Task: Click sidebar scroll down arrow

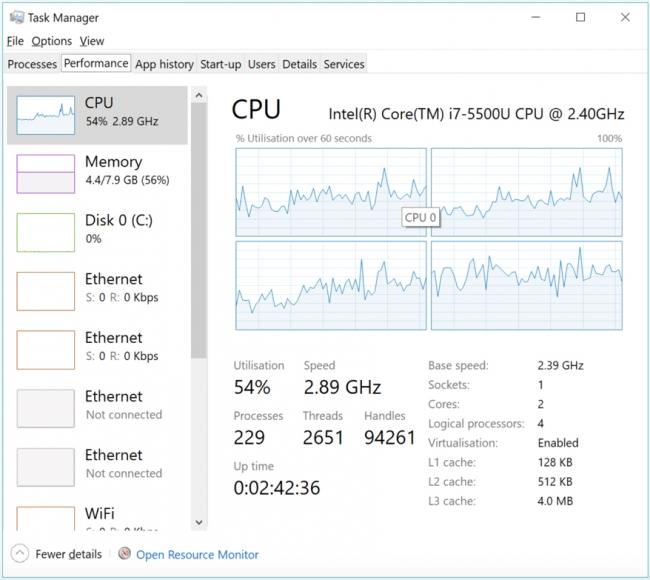Action: pyautogui.click(x=199, y=522)
